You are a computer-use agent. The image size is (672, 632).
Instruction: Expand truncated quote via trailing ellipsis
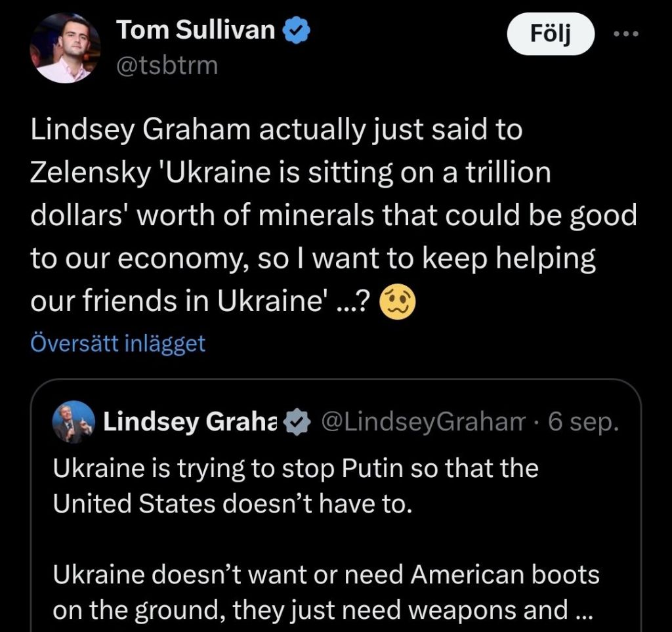pyautogui.click(x=582, y=611)
